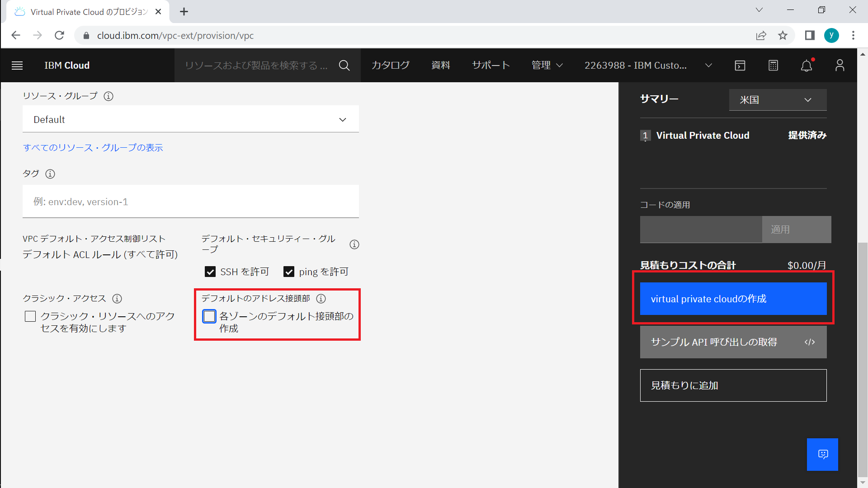Open notifications bell icon

coord(806,66)
